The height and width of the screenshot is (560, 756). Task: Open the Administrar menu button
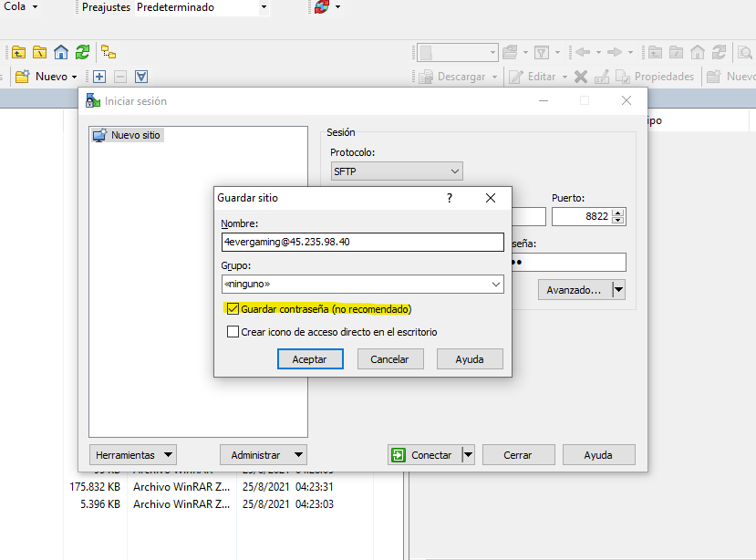tap(263, 454)
